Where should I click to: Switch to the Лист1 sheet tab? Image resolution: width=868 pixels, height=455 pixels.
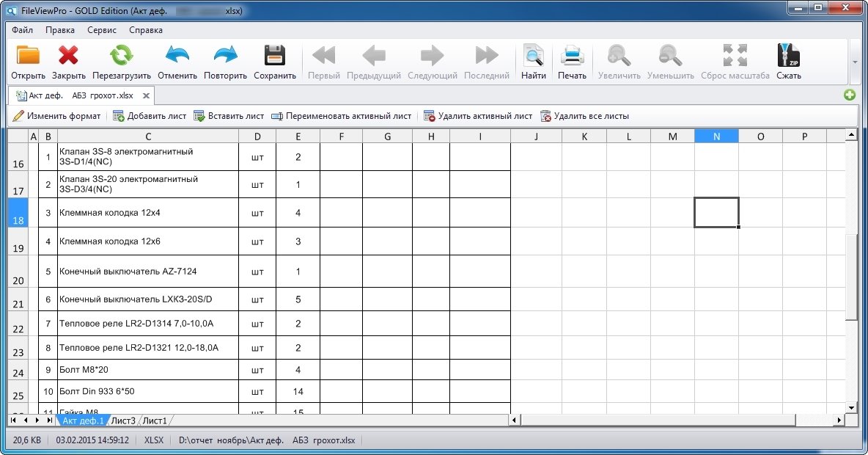[x=155, y=421]
